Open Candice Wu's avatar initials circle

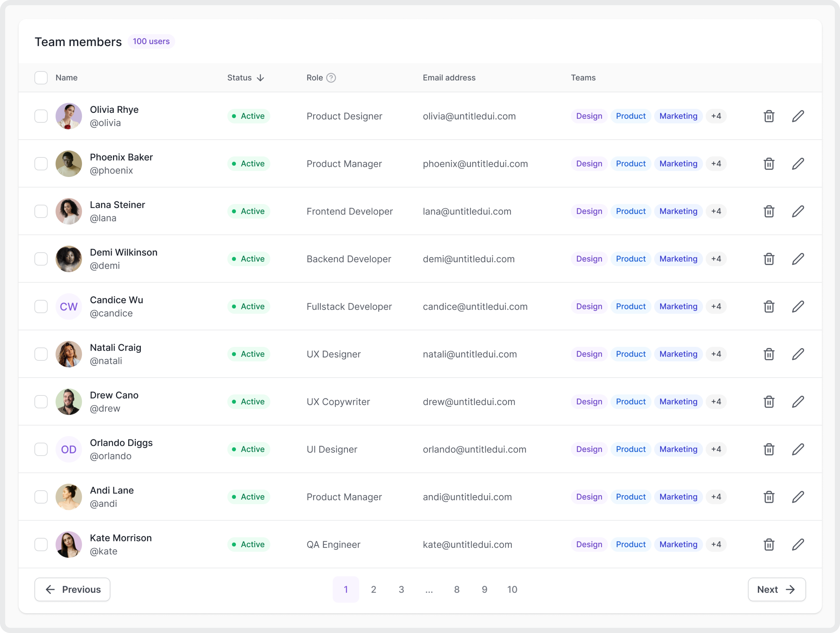pyautogui.click(x=69, y=306)
